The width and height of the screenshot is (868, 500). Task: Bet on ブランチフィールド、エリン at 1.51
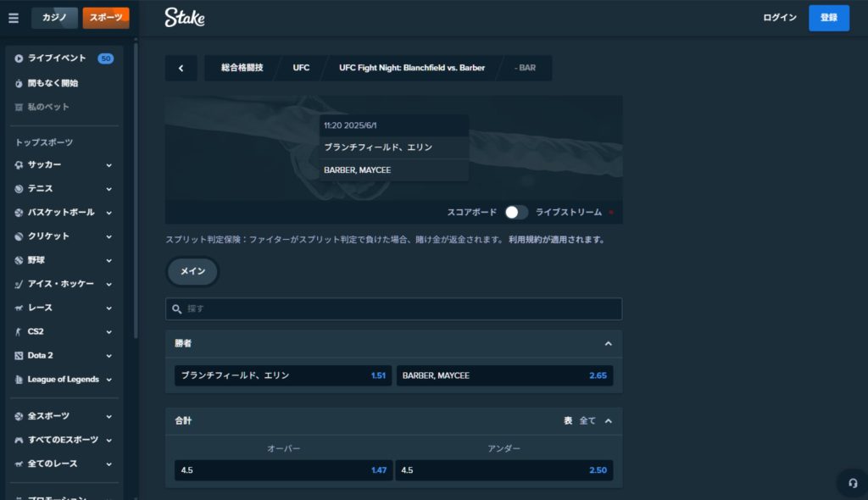pos(283,375)
